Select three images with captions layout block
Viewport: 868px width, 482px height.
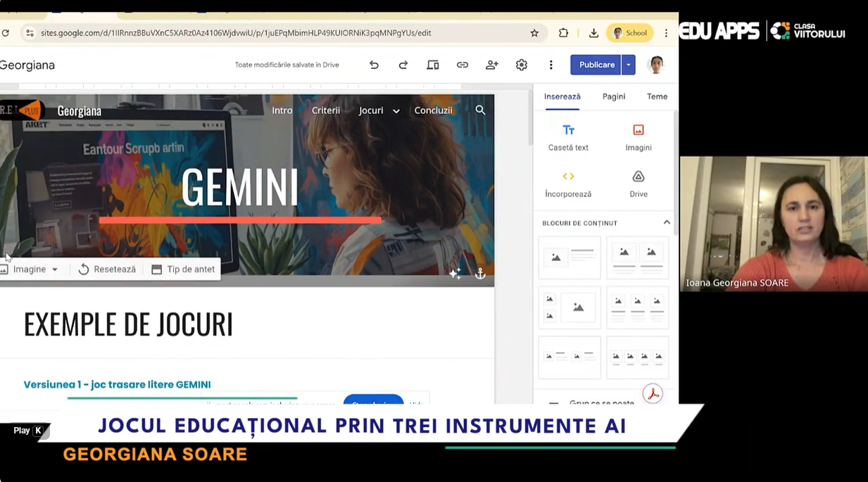point(638,307)
